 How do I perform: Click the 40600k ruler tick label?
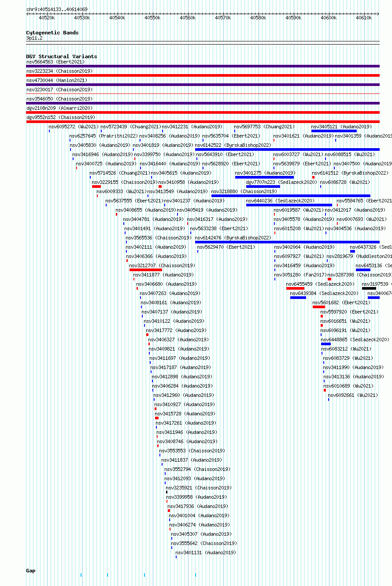tap(329, 18)
